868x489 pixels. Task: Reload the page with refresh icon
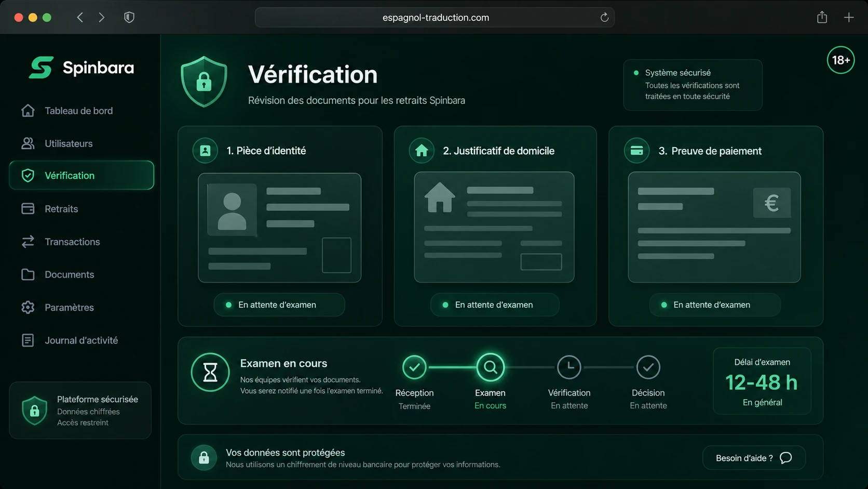(604, 17)
